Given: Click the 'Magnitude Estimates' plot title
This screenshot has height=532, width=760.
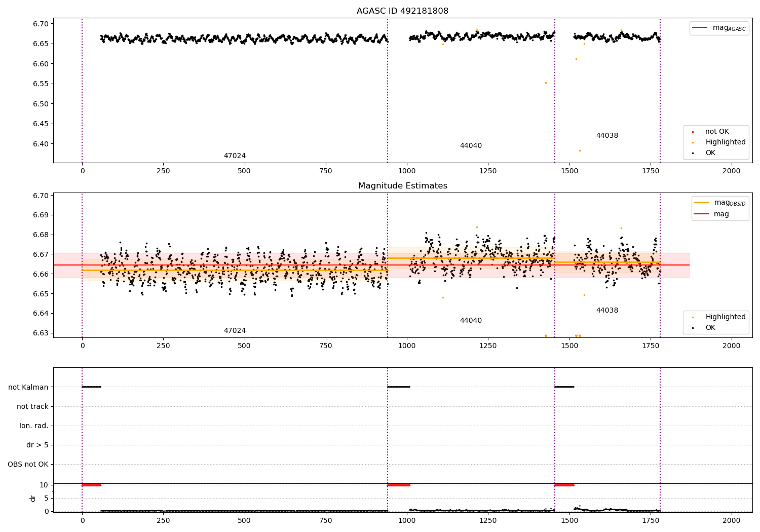Looking at the screenshot, I should [402, 185].
